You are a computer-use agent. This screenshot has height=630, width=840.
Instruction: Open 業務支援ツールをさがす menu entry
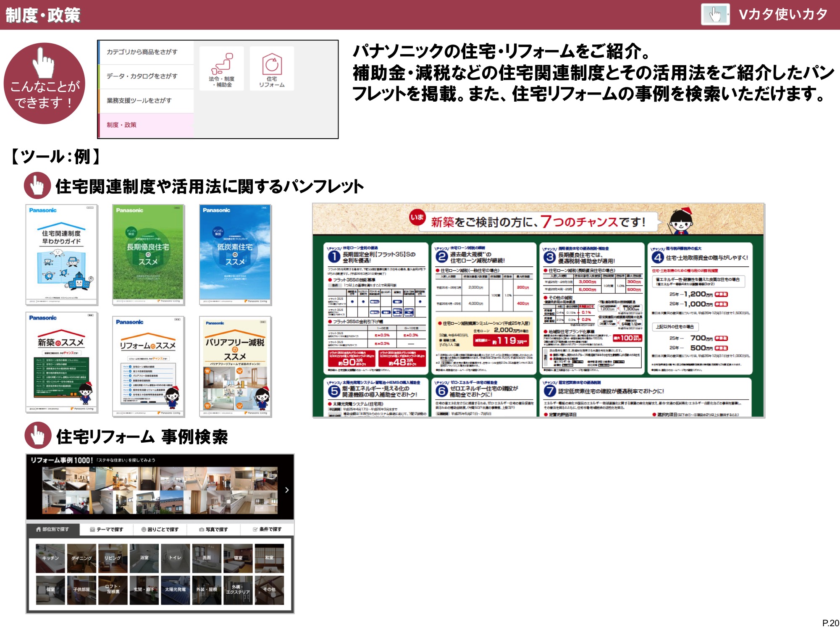139,100
